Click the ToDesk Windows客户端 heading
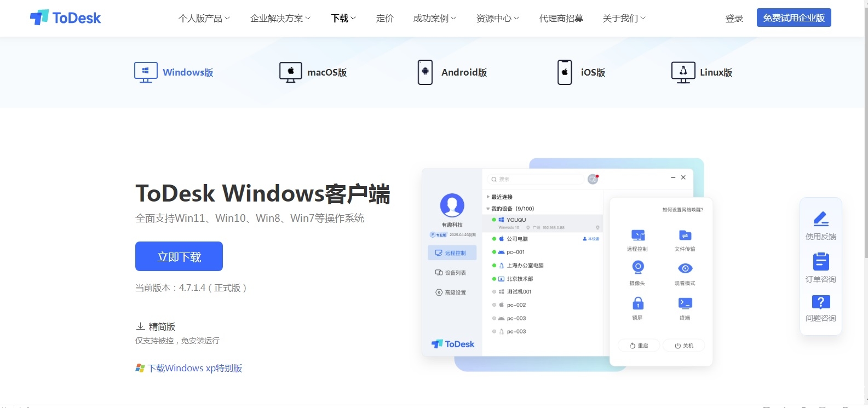Screen dimensions: 868x408 pyautogui.click(x=263, y=193)
